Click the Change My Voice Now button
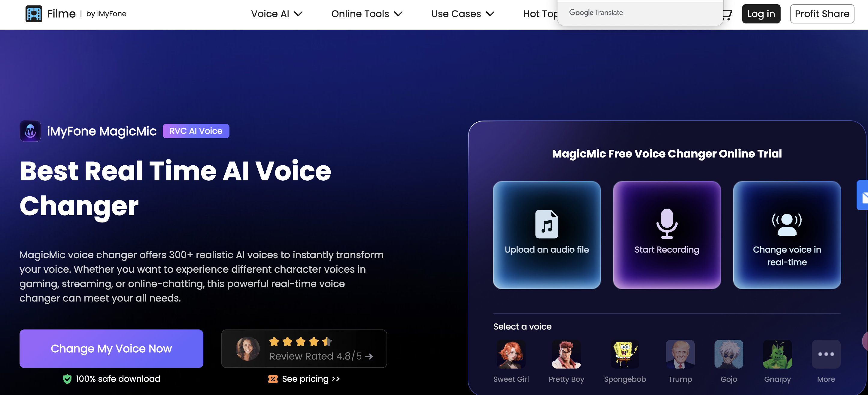 tap(111, 348)
